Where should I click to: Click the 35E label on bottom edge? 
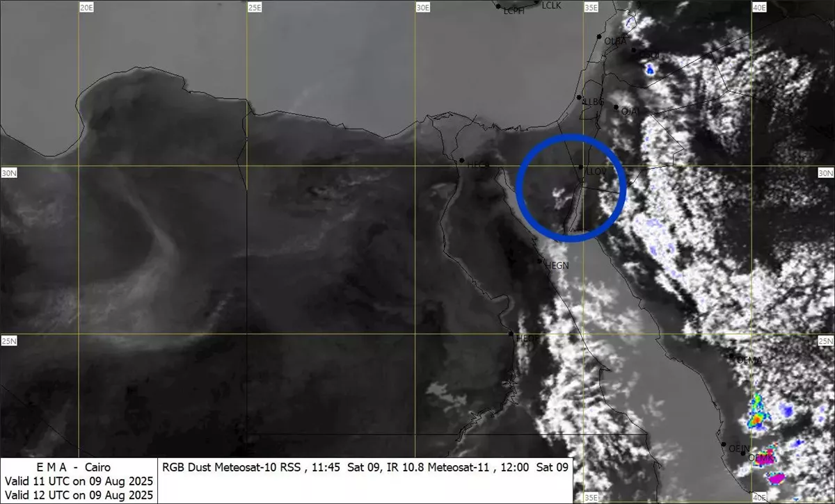click(591, 497)
